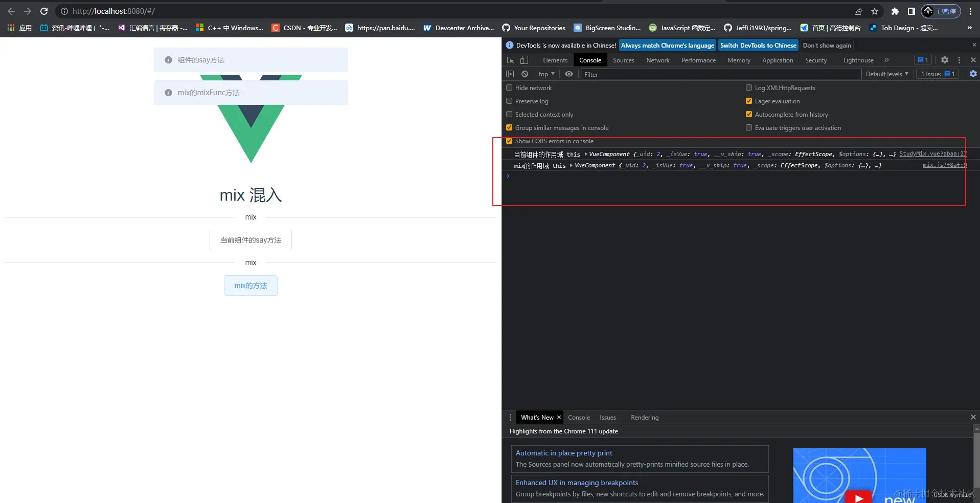Go forward using browser forward arrow
Image resolution: width=980 pixels, height=503 pixels.
pos(28,11)
